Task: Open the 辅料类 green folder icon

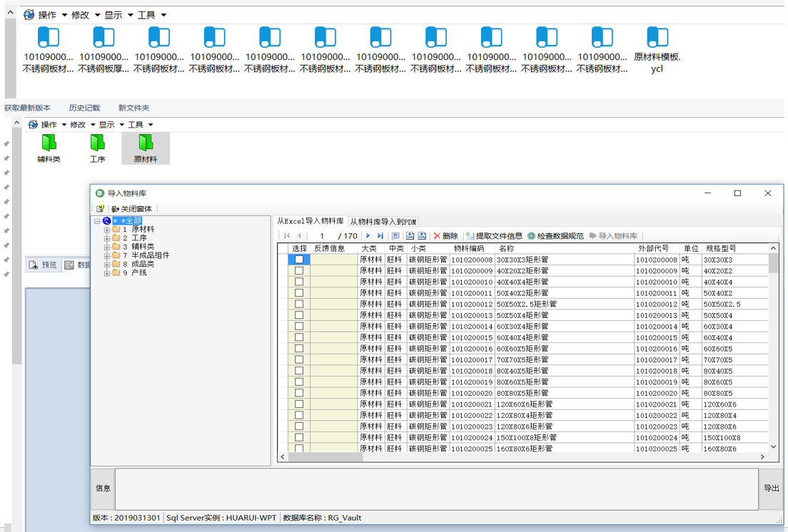Action: point(49,143)
